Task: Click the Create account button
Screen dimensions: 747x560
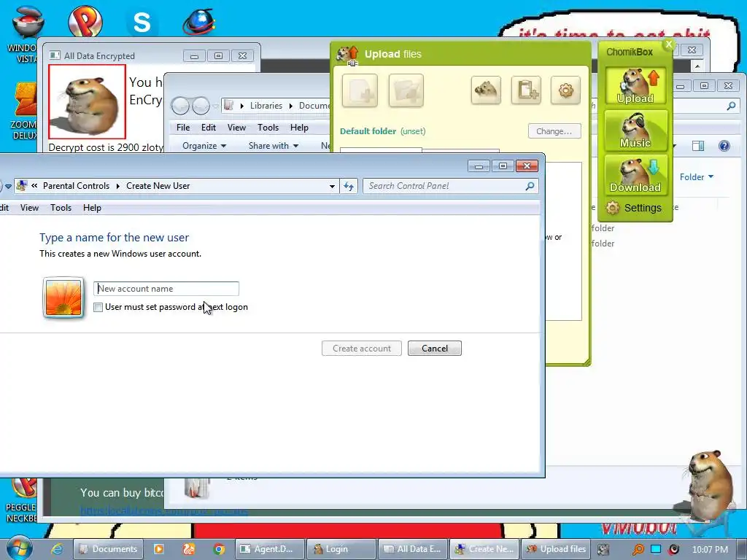Action: [x=362, y=348]
